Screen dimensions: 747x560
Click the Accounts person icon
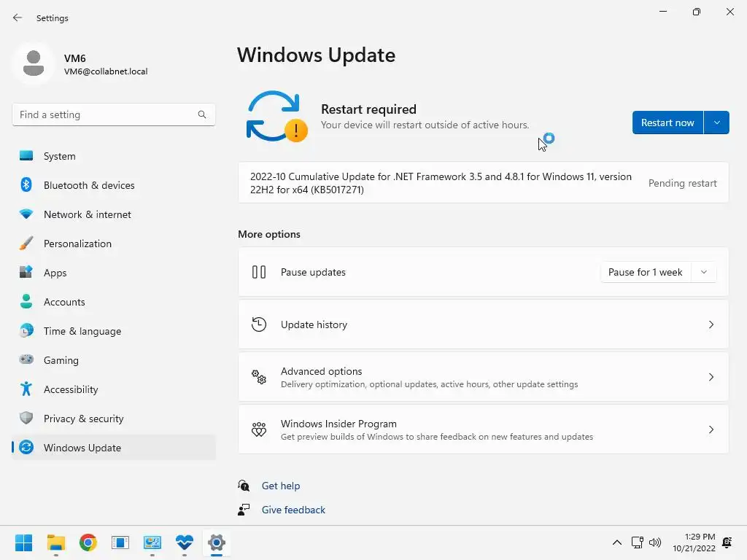26,301
